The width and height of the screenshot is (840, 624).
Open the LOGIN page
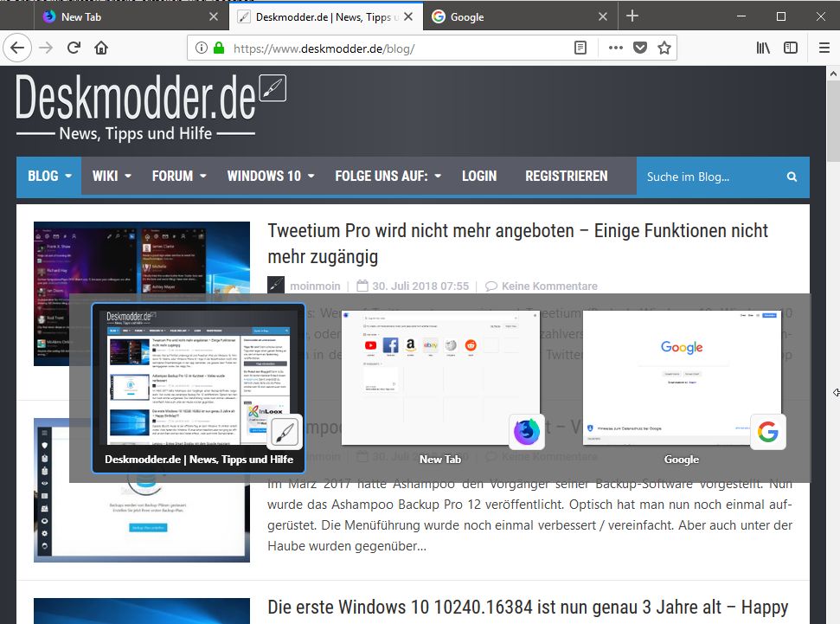[x=479, y=176]
